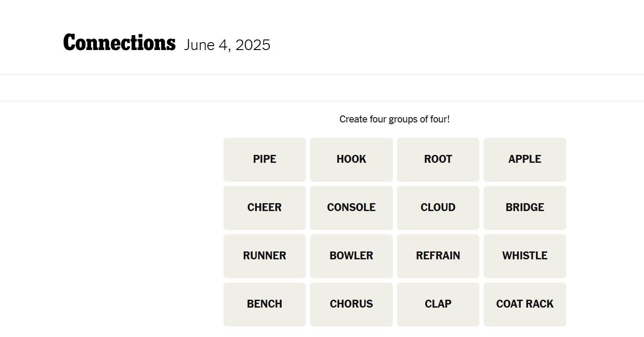644x337 pixels.
Task: Select the CLAP word tile
Action: coord(438,304)
